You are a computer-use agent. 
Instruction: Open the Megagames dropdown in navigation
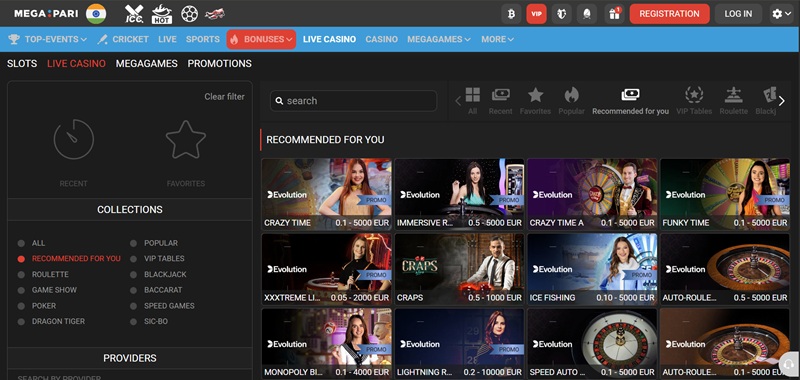click(439, 39)
